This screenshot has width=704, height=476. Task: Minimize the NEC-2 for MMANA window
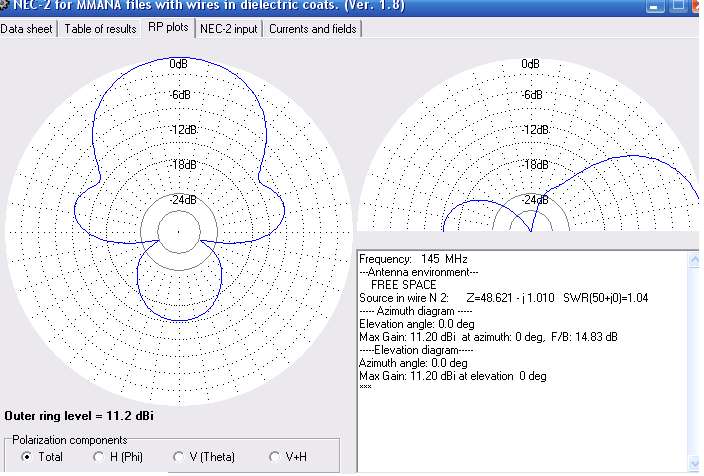655,6
